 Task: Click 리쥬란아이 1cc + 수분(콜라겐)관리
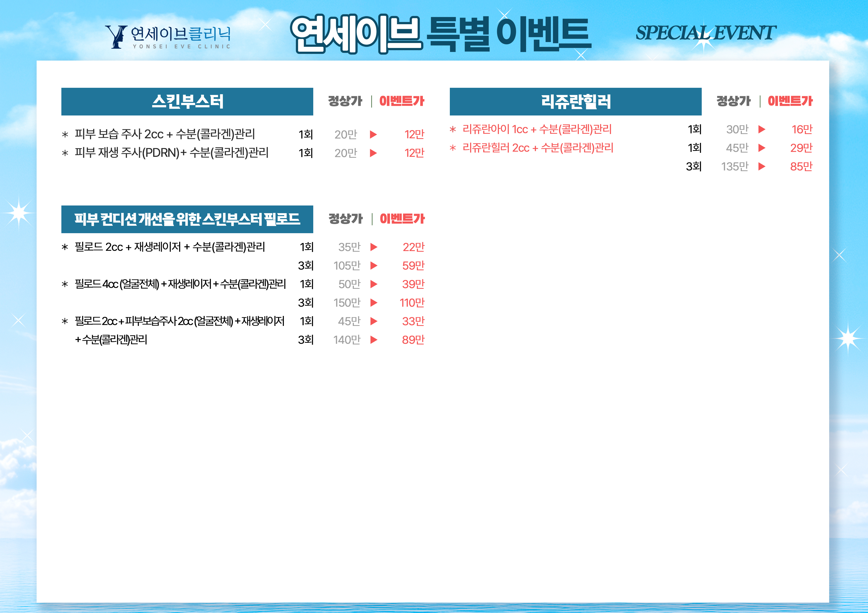537,129
